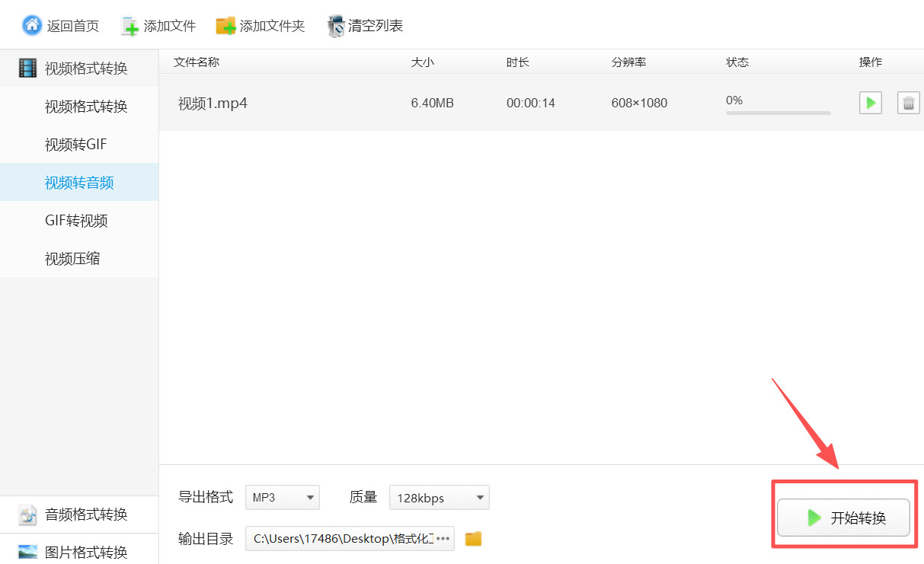Open output folder via yellow folder icon
The image size is (924, 564).
point(474,539)
